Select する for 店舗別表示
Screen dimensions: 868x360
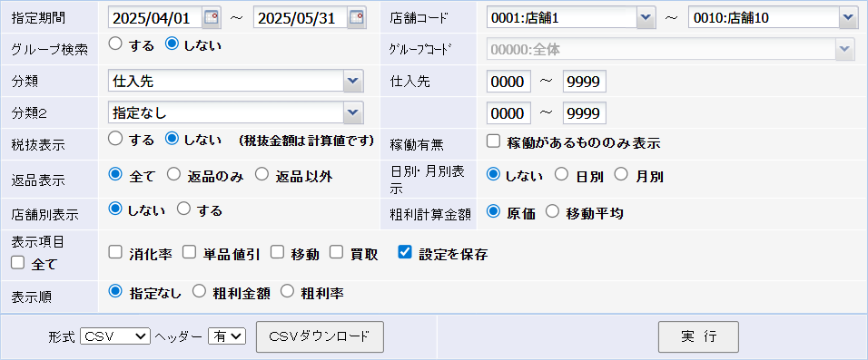coord(183,209)
